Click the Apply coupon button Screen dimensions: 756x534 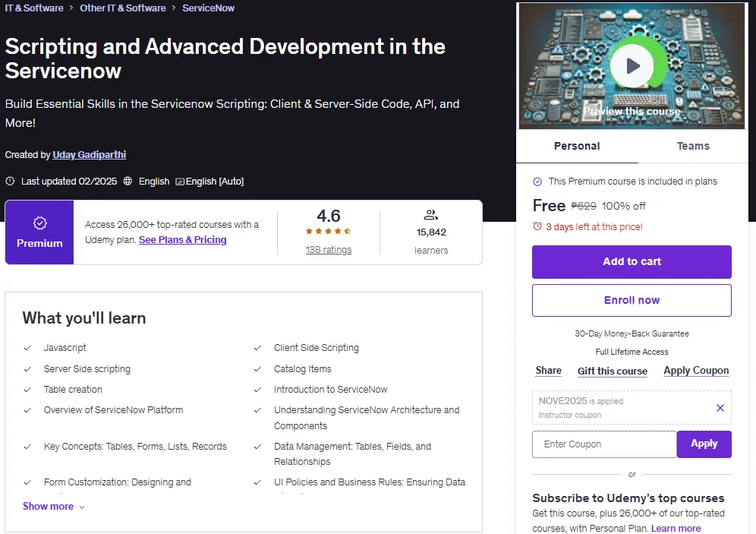(x=704, y=444)
